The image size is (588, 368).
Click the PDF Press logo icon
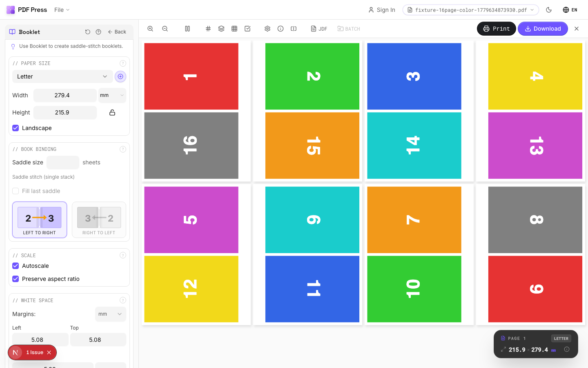click(11, 10)
